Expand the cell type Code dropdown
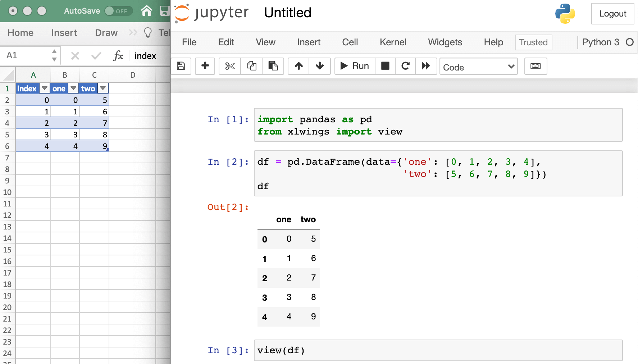 (478, 67)
